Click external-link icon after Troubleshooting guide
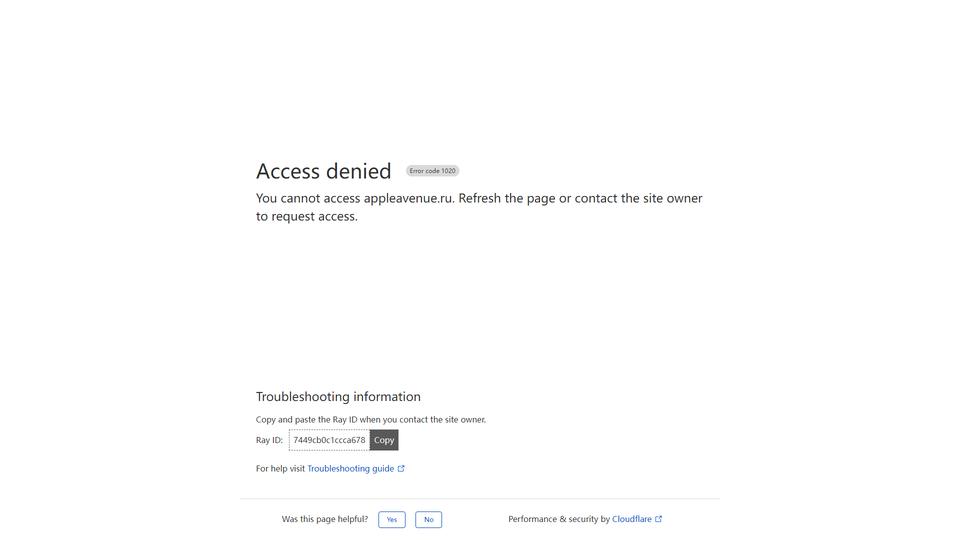This screenshot has width=960, height=540. click(x=401, y=468)
